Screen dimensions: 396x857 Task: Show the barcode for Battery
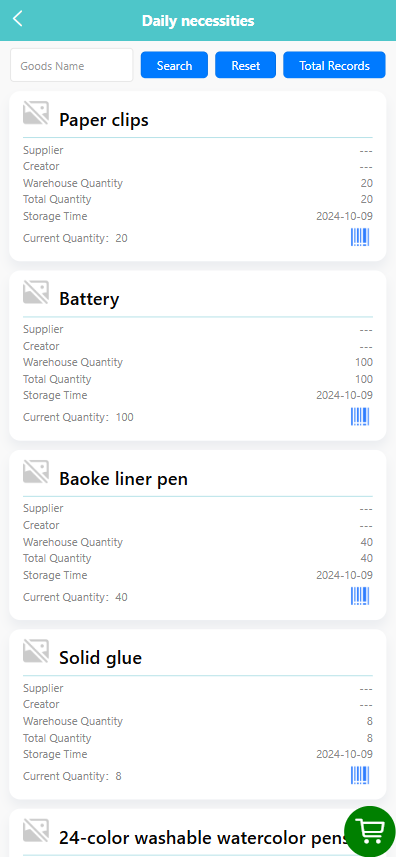(x=360, y=416)
